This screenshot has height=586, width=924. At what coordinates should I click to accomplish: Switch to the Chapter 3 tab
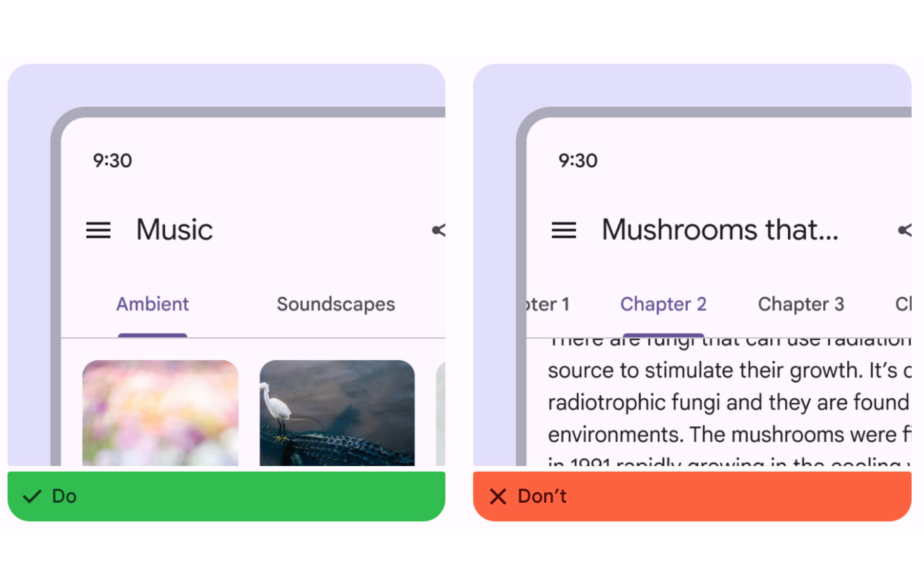click(x=801, y=304)
